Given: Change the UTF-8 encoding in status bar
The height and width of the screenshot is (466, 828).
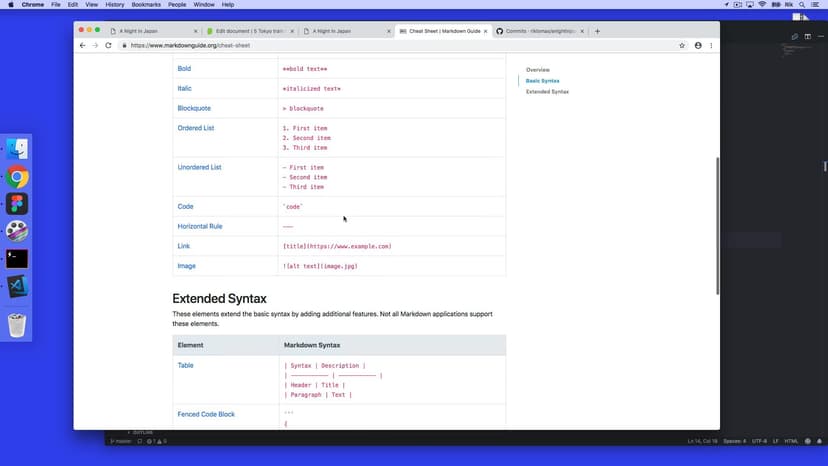Looking at the screenshot, I should point(759,441).
